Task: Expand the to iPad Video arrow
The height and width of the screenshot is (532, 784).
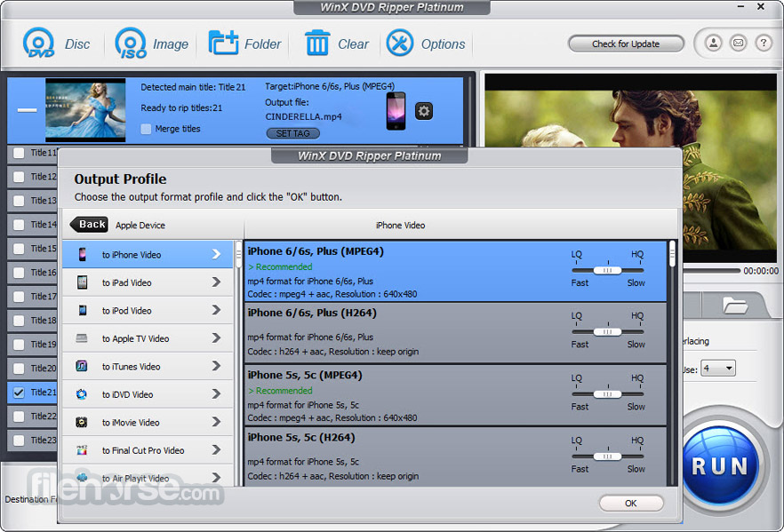Action: tap(216, 282)
